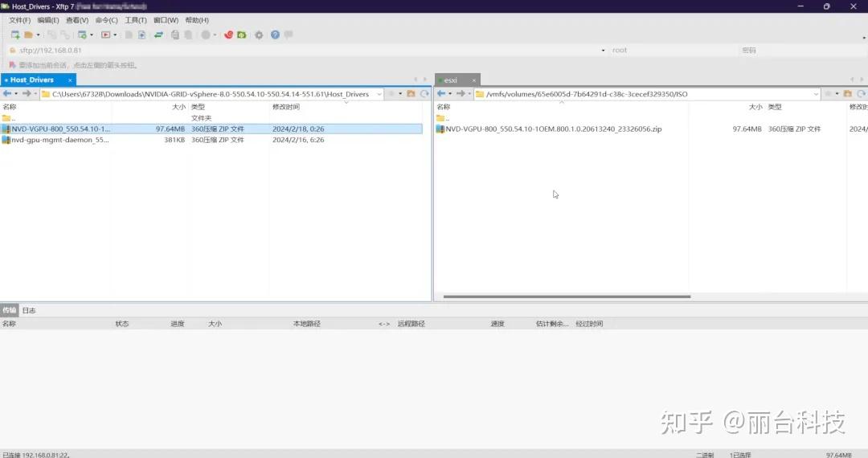868x458 pixels.
Task: Open Help with blue question mark icon
Action: coord(275,35)
